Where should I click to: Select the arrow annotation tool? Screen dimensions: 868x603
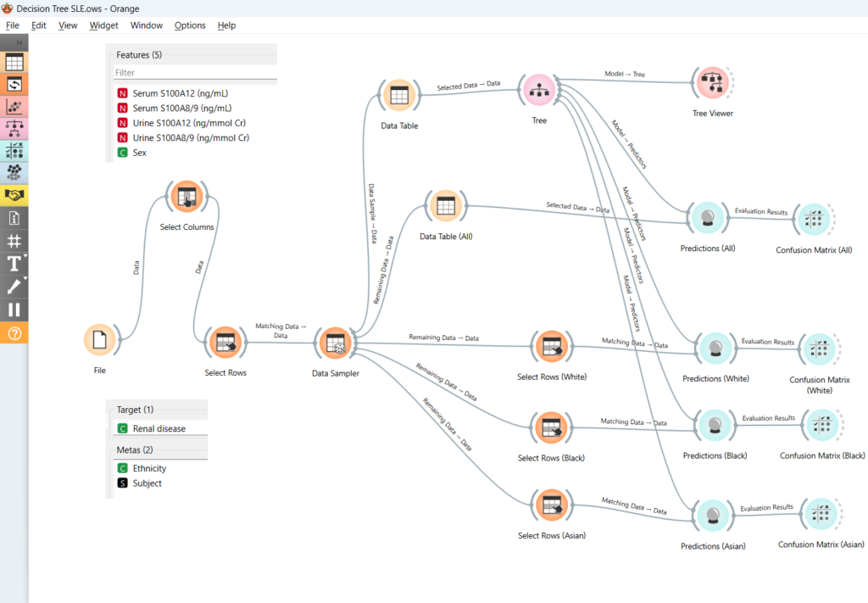[x=14, y=286]
